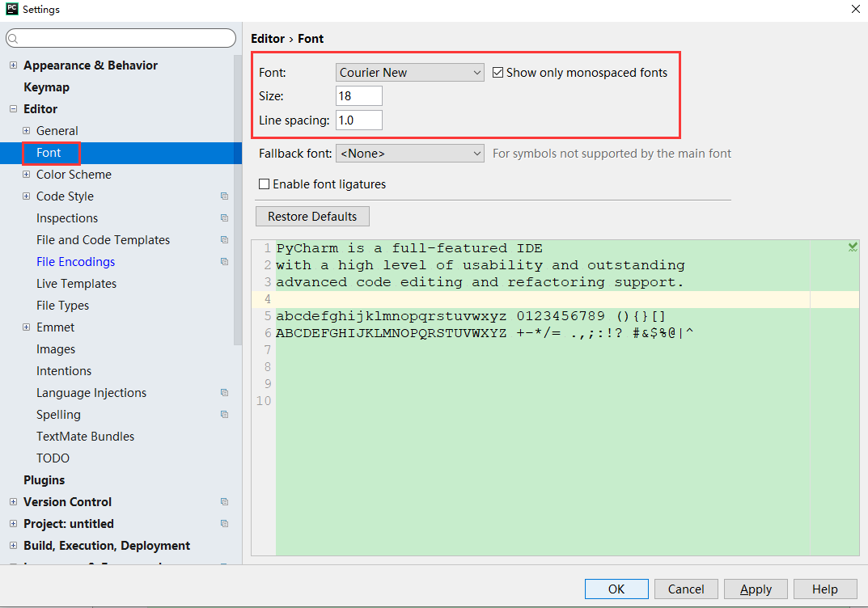Collapse the Editor section

tap(13, 109)
